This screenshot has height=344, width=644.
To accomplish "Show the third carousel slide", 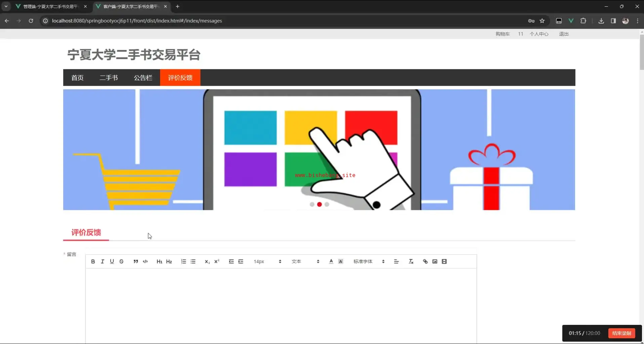I will point(327,204).
